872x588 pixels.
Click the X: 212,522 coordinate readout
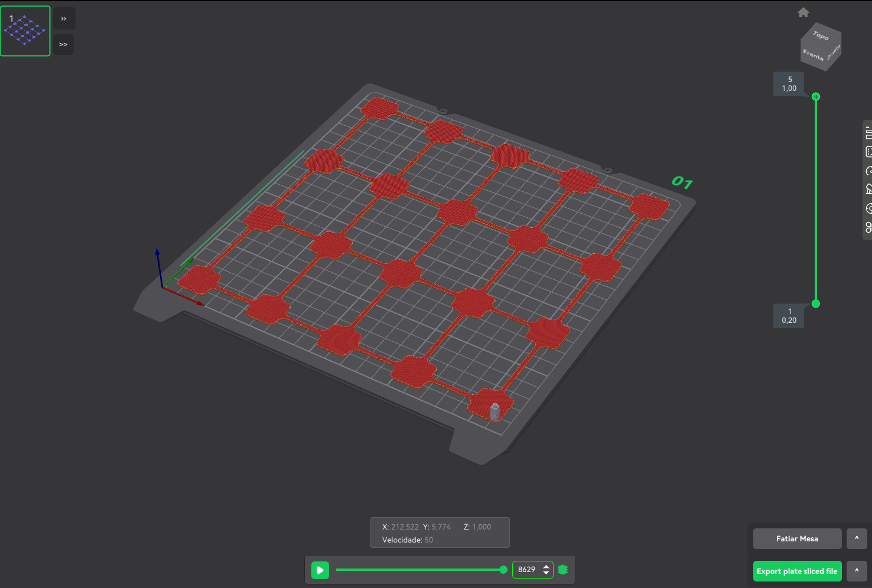coord(400,527)
